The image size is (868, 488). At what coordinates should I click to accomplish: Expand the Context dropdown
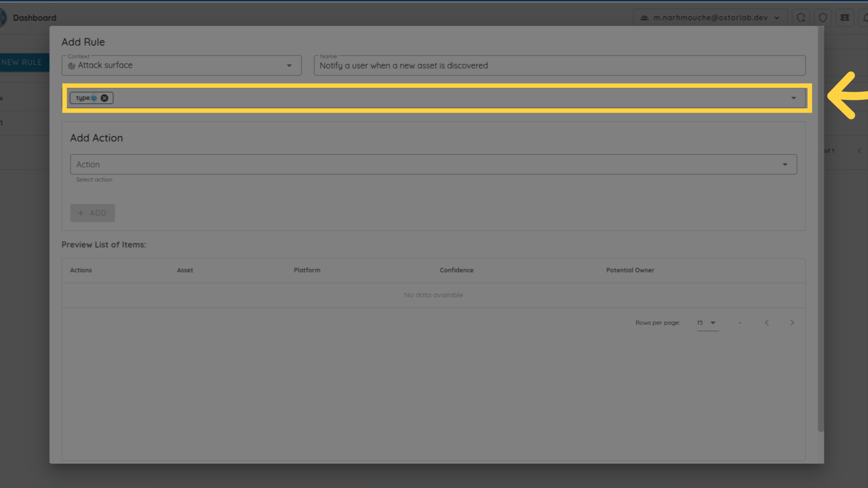pyautogui.click(x=289, y=66)
